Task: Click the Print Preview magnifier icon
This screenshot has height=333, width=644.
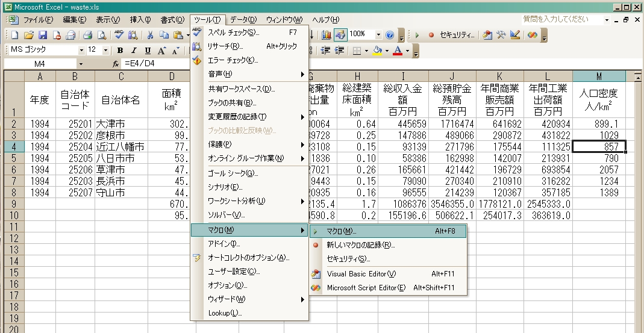Action: (x=101, y=36)
